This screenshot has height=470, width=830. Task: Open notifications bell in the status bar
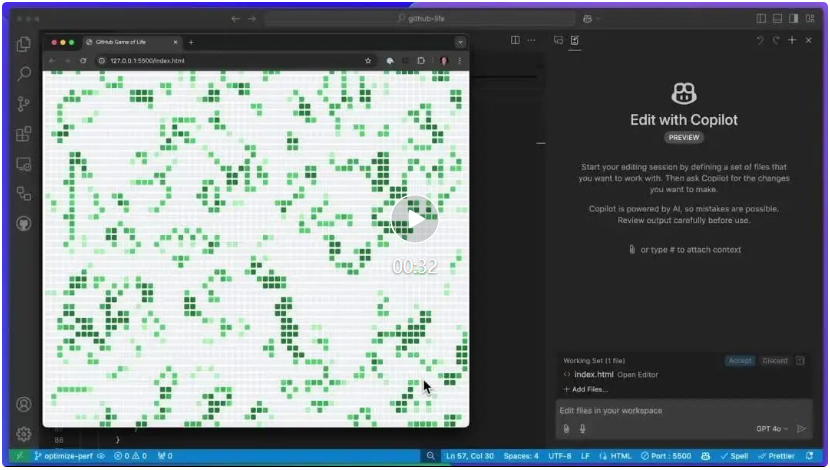tap(809, 456)
